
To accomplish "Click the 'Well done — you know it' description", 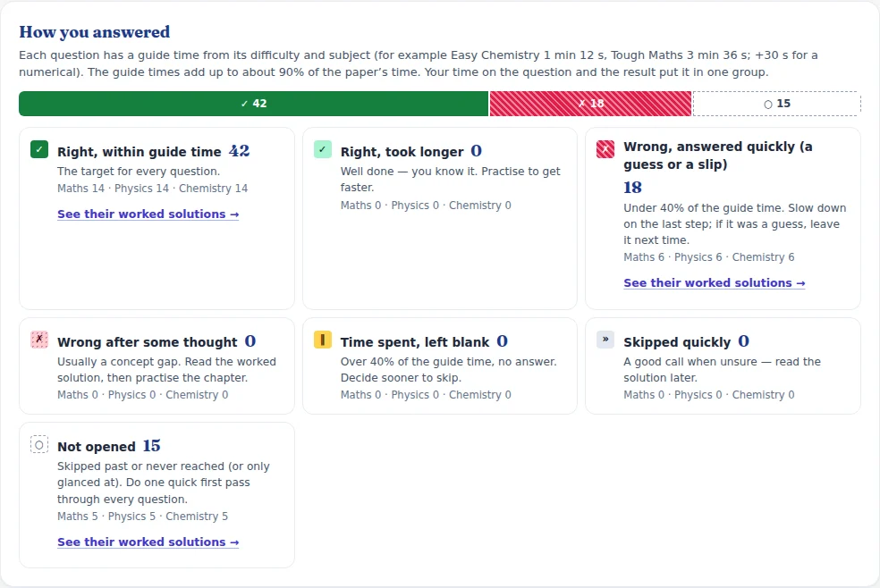I will [451, 180].
